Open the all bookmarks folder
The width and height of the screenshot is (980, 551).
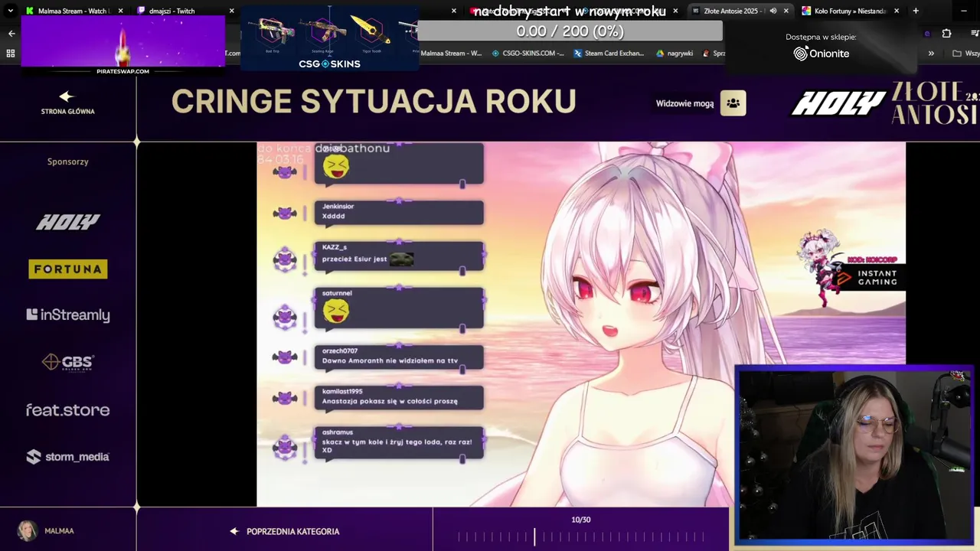pos(965,54)
